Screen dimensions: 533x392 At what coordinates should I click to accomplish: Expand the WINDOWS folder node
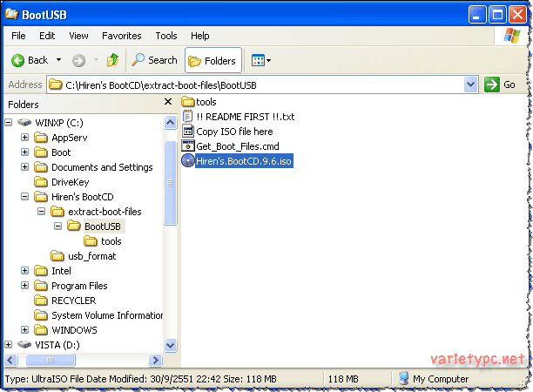click(x=24, y=330)
